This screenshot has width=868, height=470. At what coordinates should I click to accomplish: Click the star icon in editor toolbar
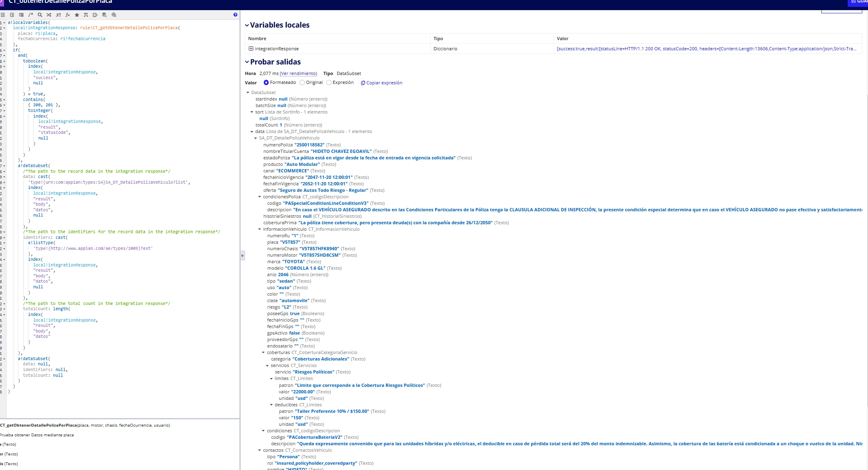[77, 15]
